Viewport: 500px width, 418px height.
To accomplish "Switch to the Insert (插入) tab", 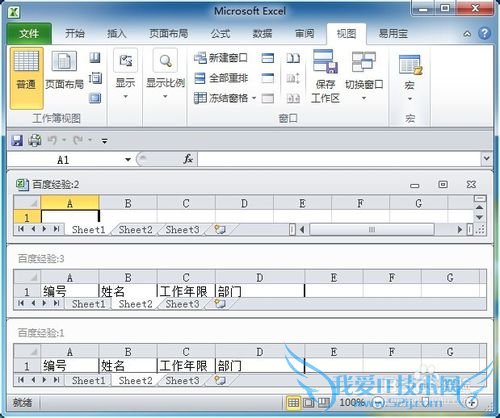I will (x=117, y=33).
